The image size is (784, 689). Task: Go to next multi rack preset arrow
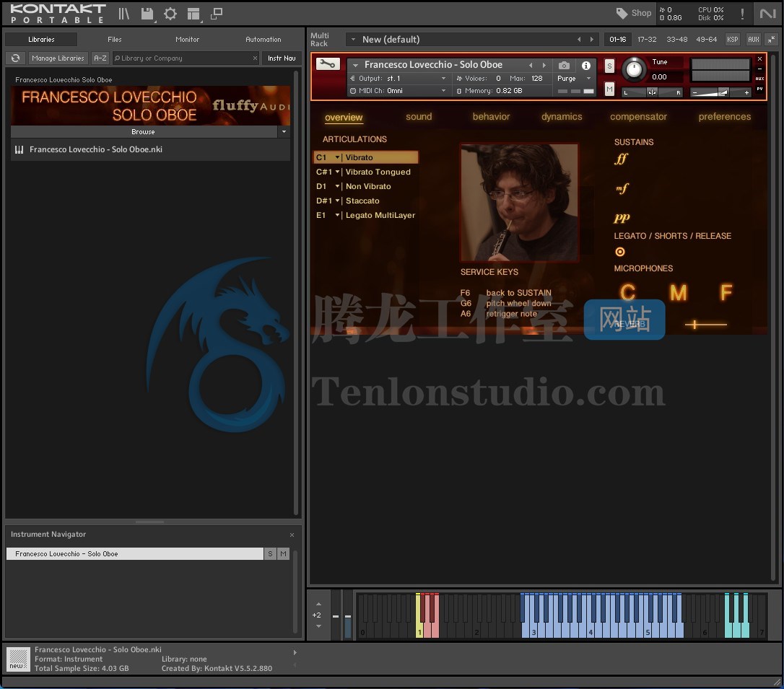(591, 39)
